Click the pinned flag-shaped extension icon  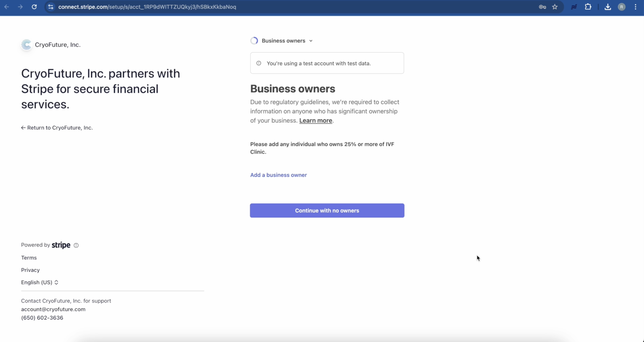574,7
